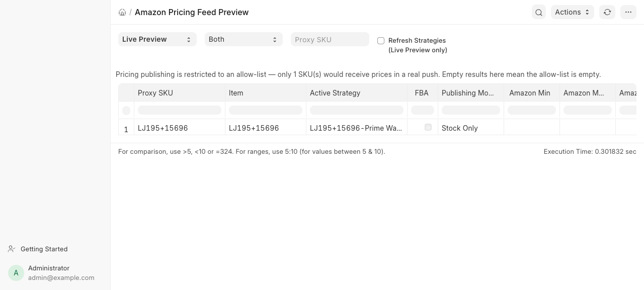Image resolution: width=644 pixels, height=290 pixels.
Task: Toggle the select-all rows circle in filter row
Action: [x=126, y=110]
